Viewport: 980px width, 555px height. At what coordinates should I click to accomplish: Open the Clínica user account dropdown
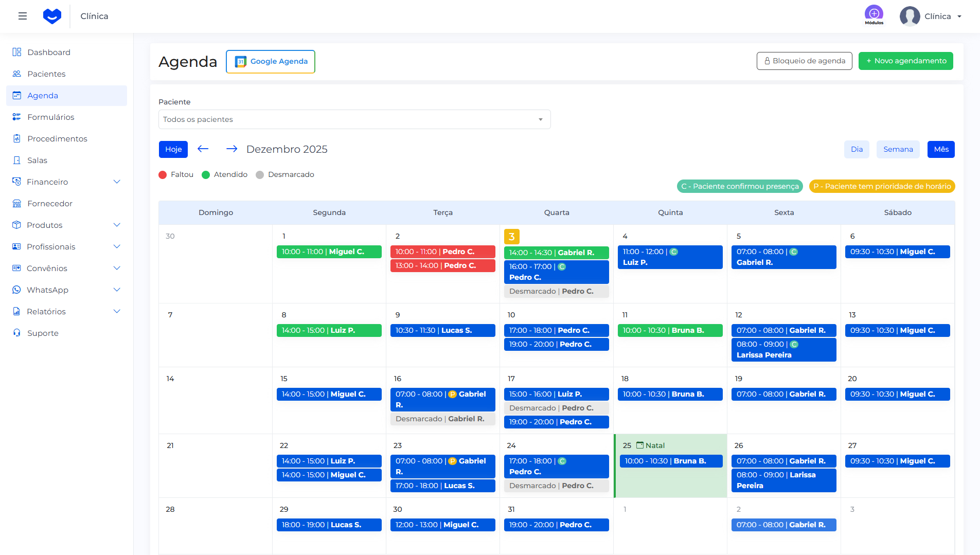931,16
